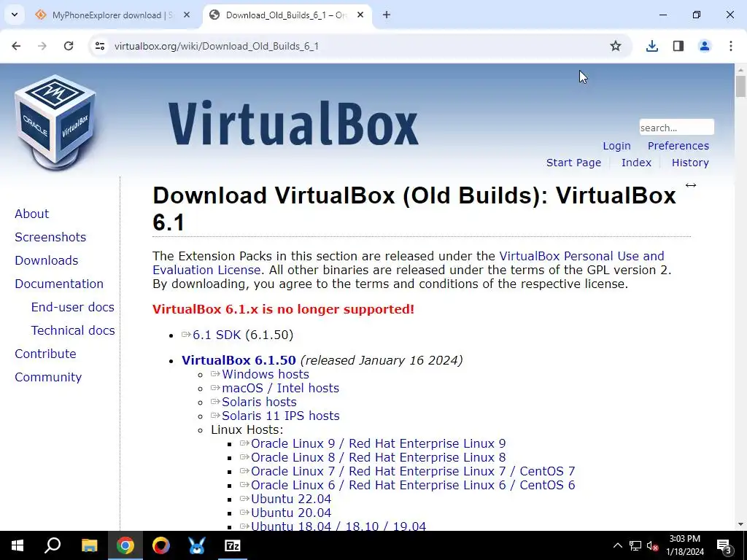The width and height of the screenshot is (747, 560).
Task: Click the VirtualBox cube logo
Action: (55, 122)
